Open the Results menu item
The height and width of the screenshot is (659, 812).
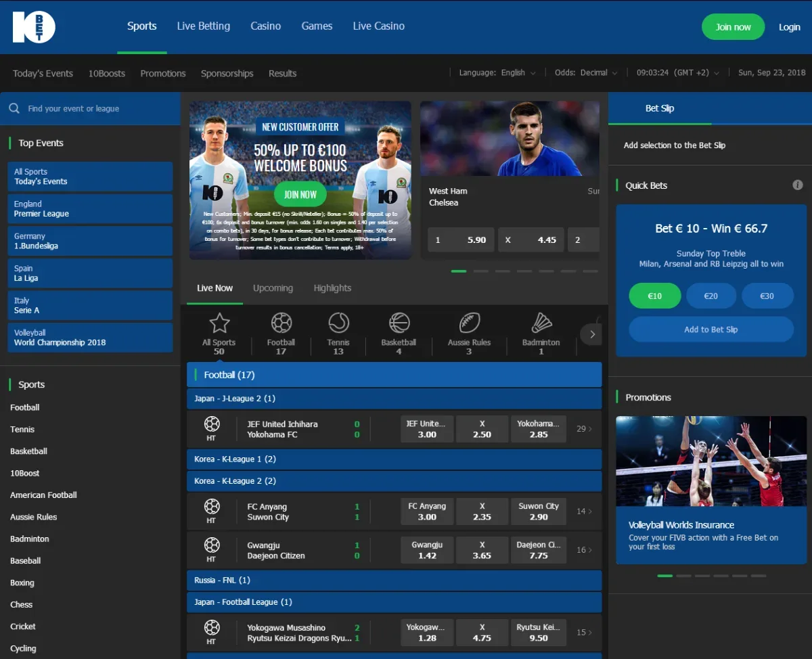[283, 73]
